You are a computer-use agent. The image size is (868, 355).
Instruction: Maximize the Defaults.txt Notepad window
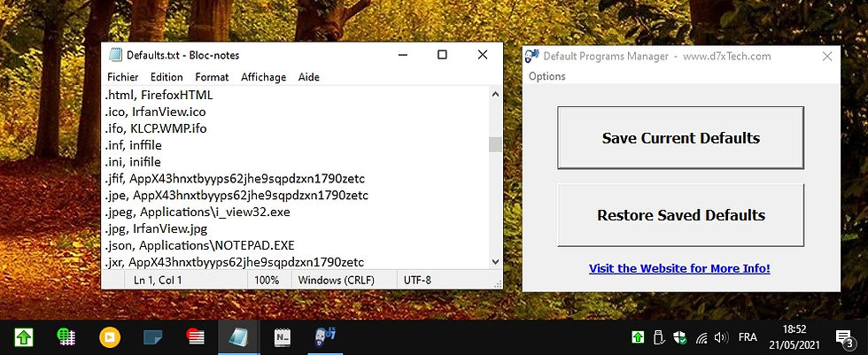(x=442, y=55)
